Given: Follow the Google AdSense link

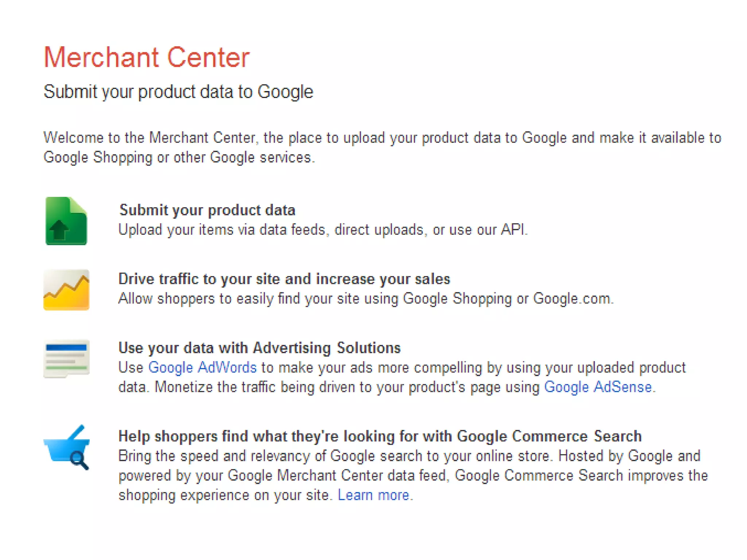Looking at the screenshot, I should 597,387.
